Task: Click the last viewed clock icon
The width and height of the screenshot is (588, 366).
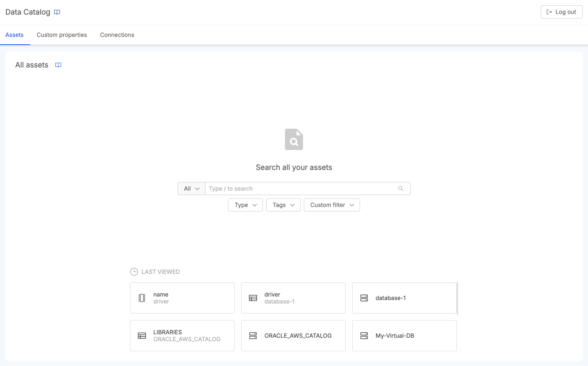Action: coord(134,272)
